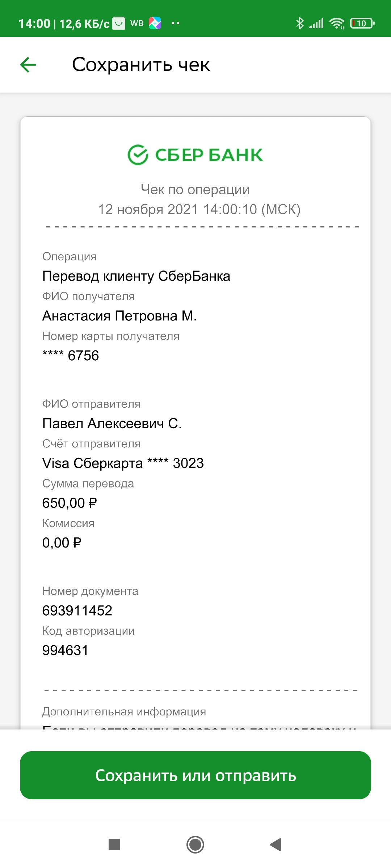Tap the Дополнительная информация section heading
391x868 pixels.
[124, 711]
